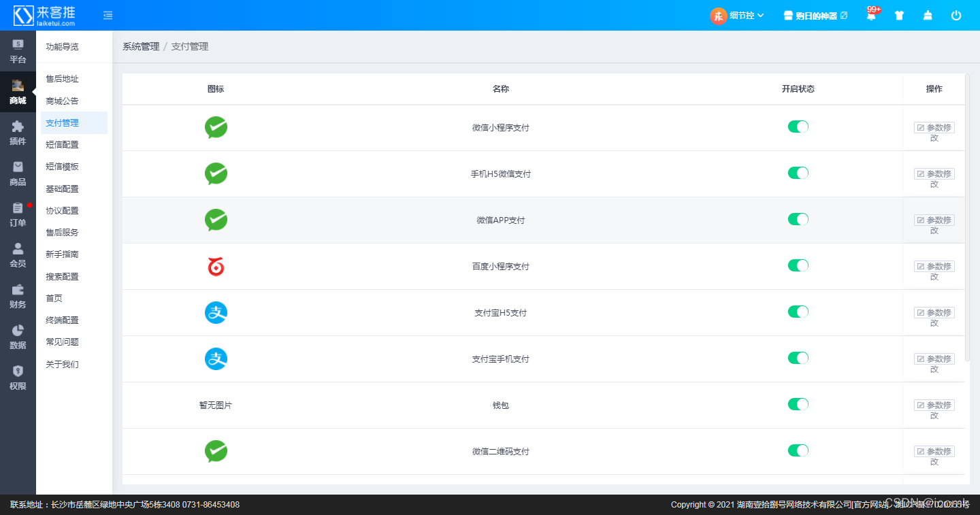Click 参数修改 for 微信二维码支付
This screenshot has height=515, width=980.
point(934,452)
